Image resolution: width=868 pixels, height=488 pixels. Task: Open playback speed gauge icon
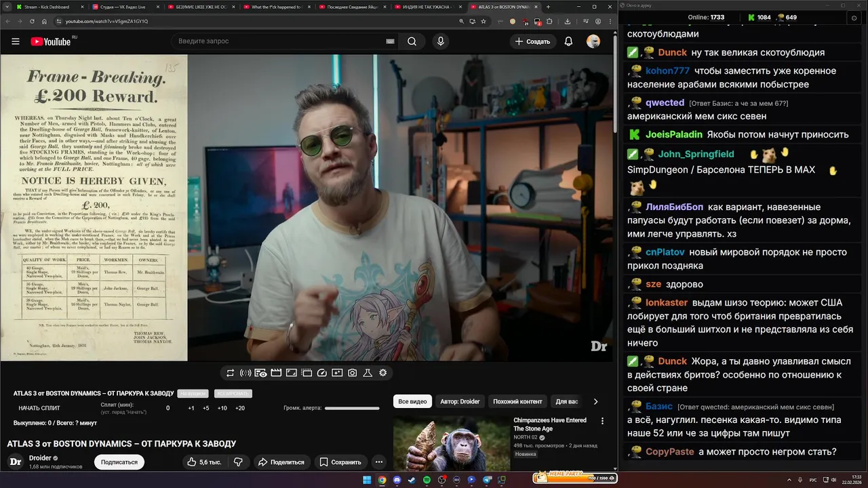click(x=322, y=373)
